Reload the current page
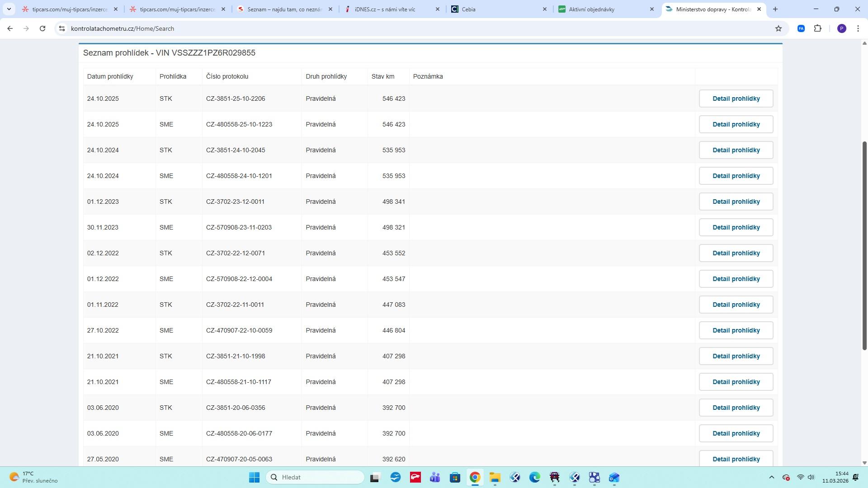The image size is (868, 488). coord(42,28)
